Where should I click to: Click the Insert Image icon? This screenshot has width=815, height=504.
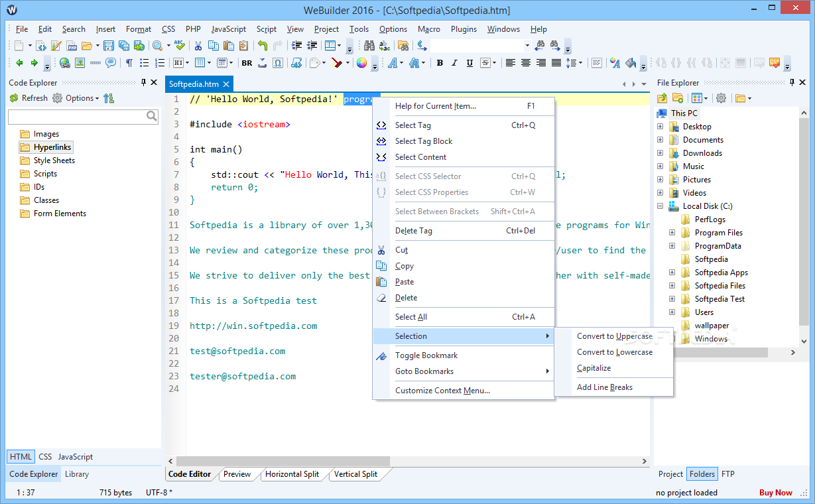(80, 63)
